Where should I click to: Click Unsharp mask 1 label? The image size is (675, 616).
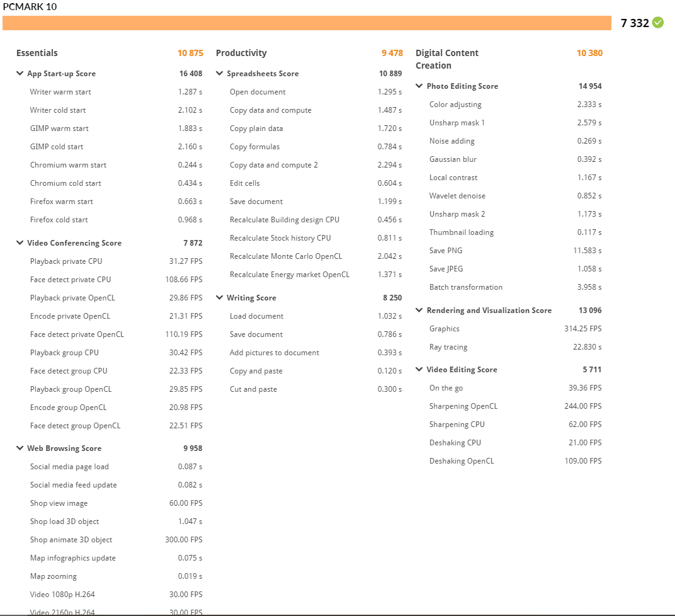point(457,123)
